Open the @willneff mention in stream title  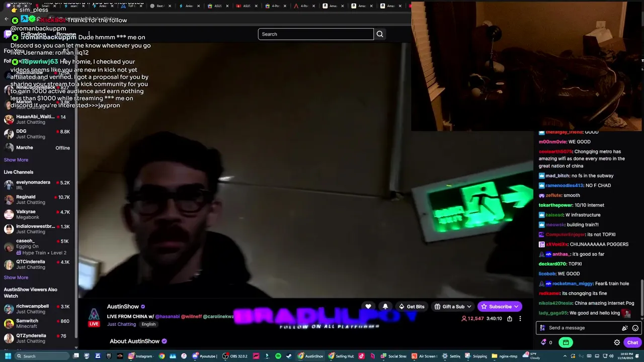[x=191, y=317]
